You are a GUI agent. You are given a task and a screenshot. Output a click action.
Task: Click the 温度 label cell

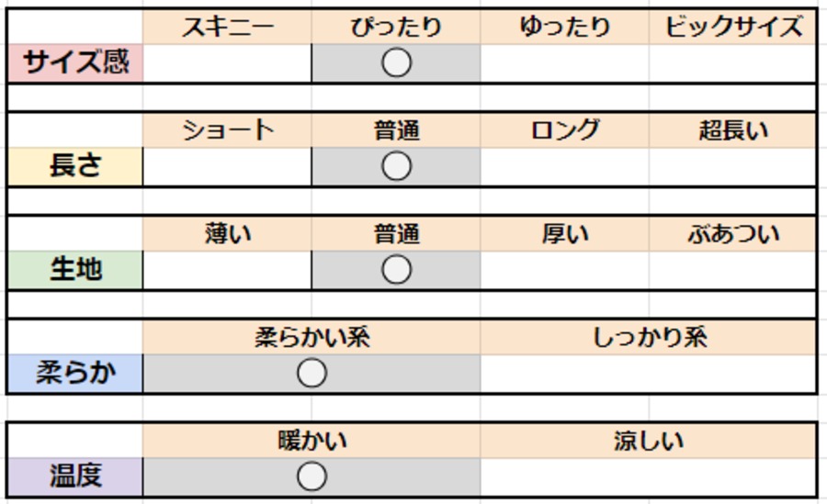coord(75,476)
